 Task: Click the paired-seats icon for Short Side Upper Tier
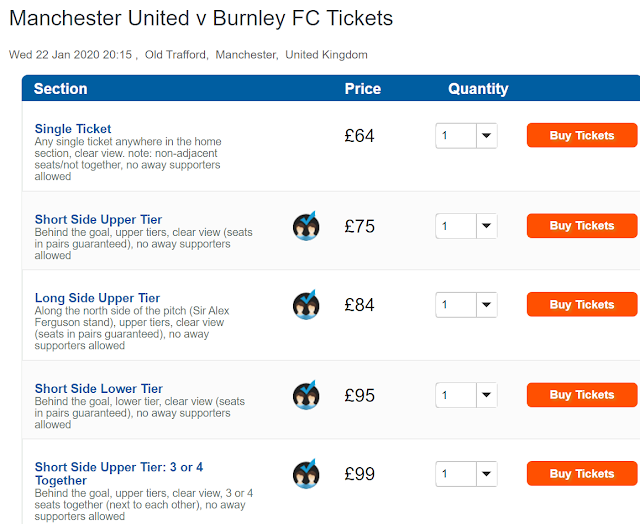click(x=306, y=226)
